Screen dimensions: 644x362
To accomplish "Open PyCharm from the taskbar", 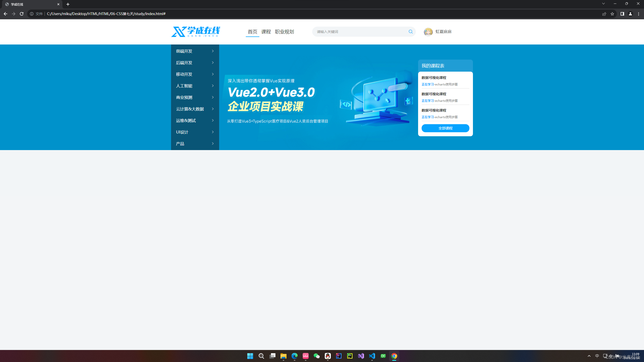I will pyautogui.click(x=350, y=356).
